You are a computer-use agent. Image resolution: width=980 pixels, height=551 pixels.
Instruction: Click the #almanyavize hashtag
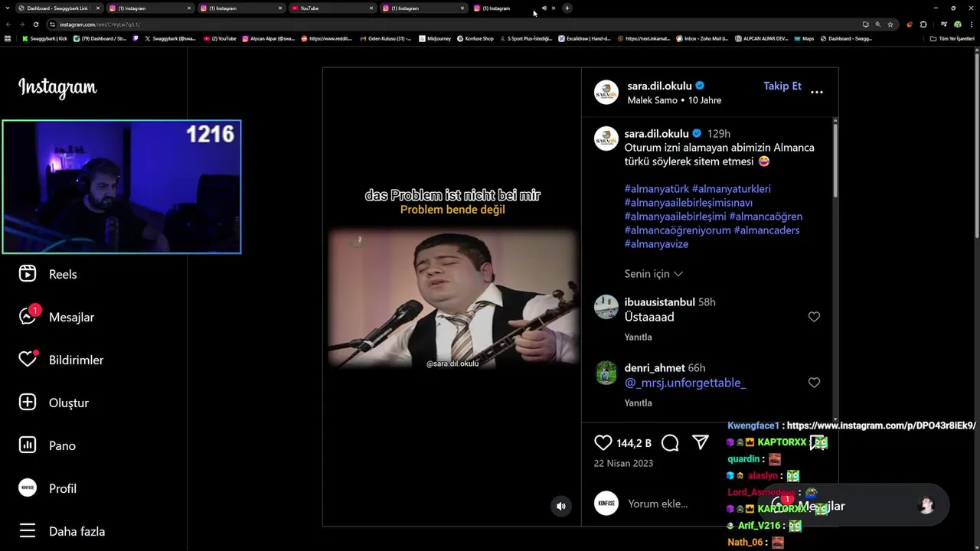pos(656,244)
